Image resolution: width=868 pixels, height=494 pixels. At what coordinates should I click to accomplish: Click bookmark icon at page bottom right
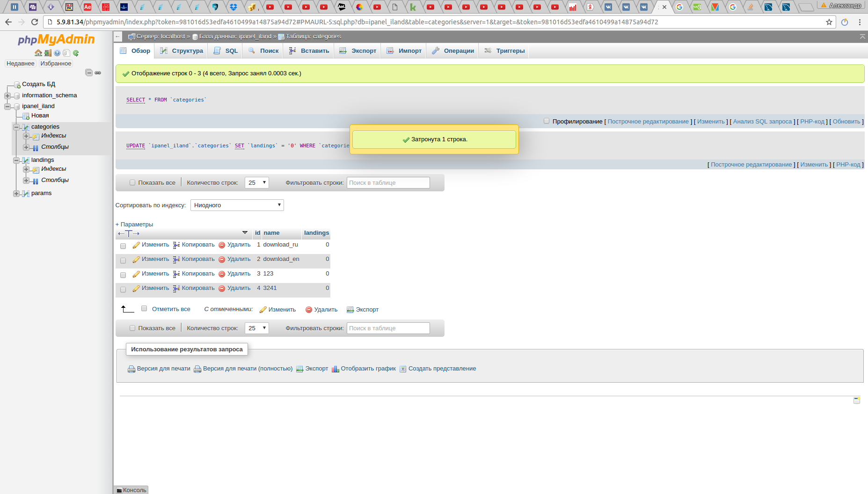click(x=857, y=400)
